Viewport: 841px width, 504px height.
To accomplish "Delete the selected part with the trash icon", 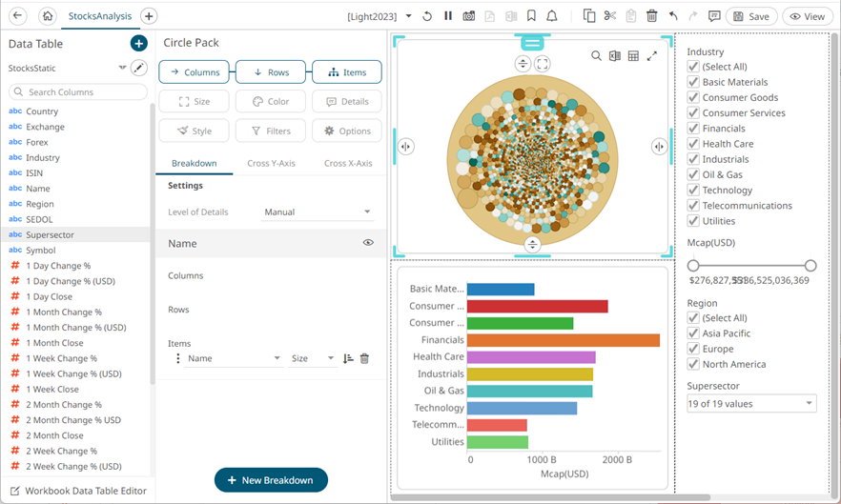I will coord(651,16).
